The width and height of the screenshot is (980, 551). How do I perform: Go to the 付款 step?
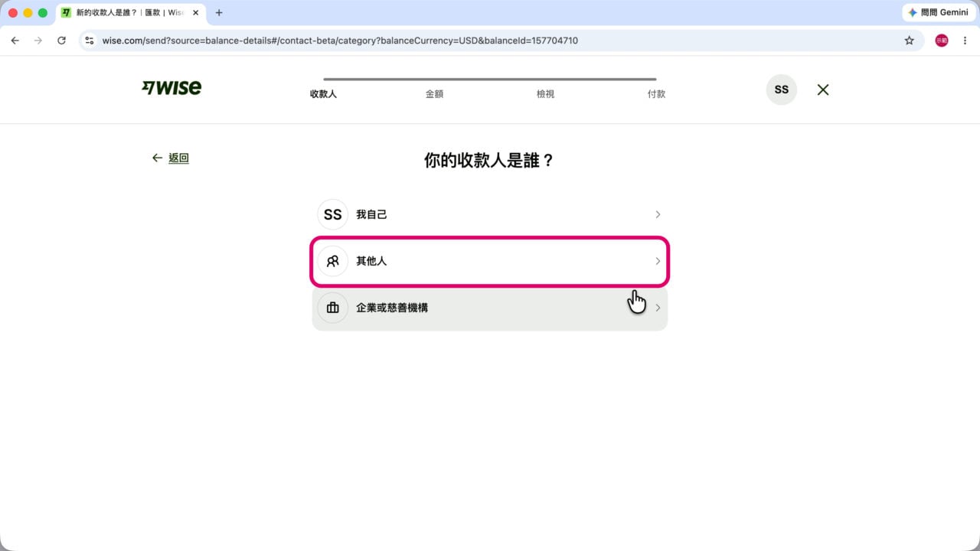click(x=656, y=94)
